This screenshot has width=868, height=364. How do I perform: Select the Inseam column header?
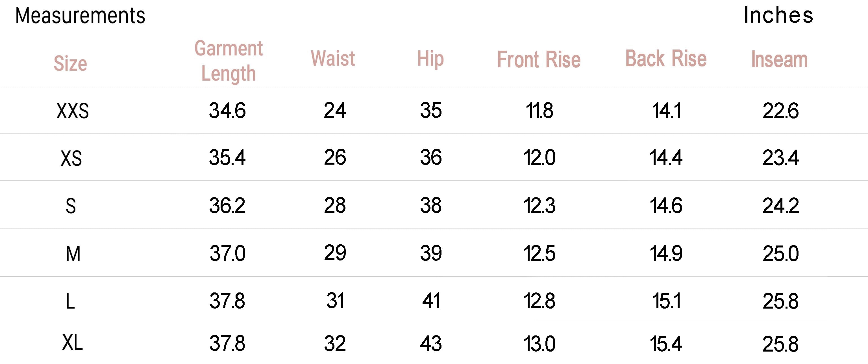779,60
